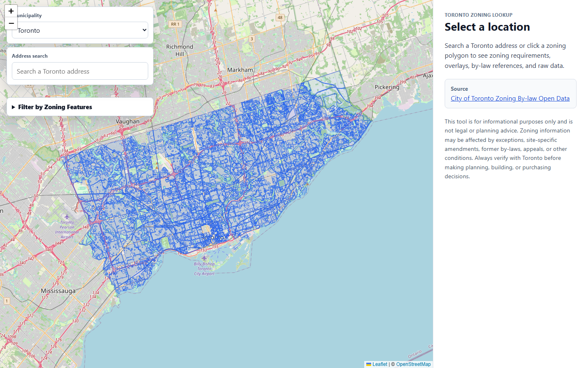
Task: Click the Mississauga map label
Action: pos(58,291)
